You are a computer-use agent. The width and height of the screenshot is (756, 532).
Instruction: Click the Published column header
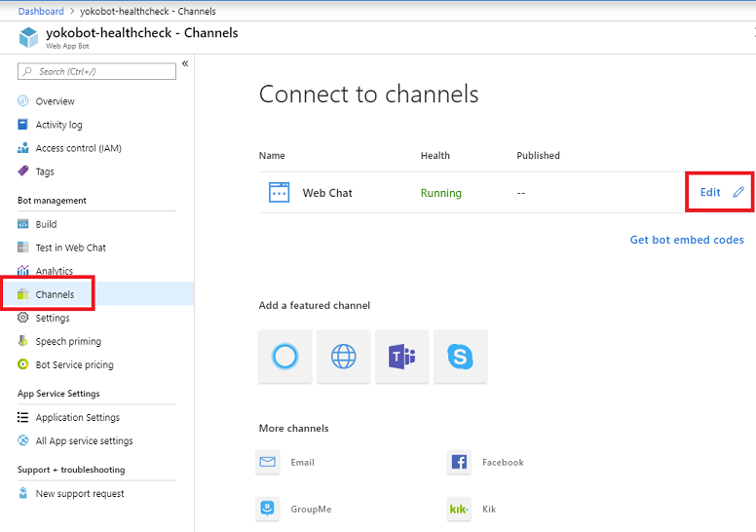click(x=538, y=155)
